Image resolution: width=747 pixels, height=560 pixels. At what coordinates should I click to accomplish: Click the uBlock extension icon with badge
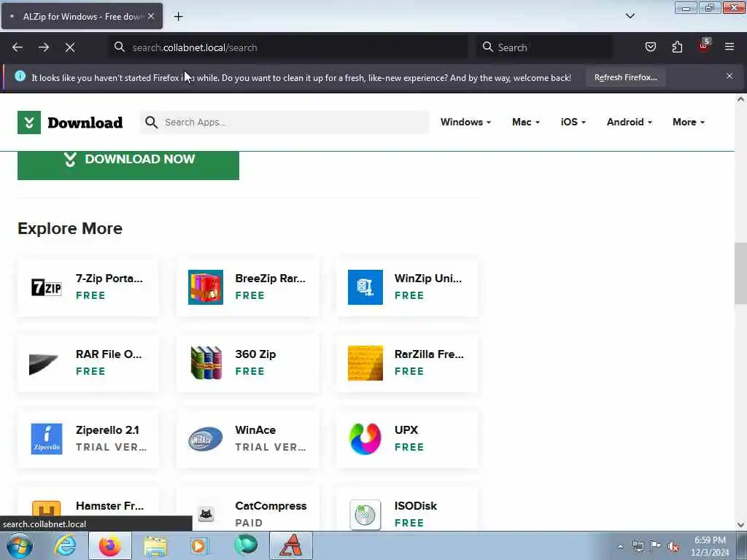coord(704,46)
